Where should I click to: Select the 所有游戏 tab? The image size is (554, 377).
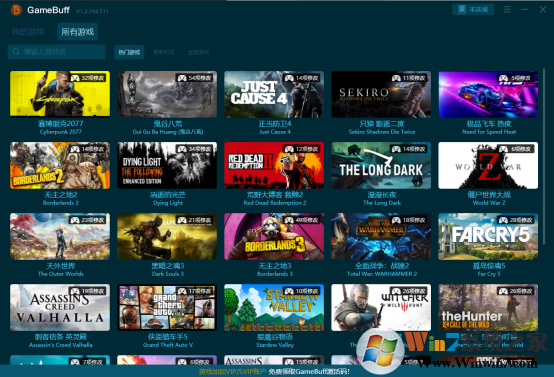pos(78,32)
